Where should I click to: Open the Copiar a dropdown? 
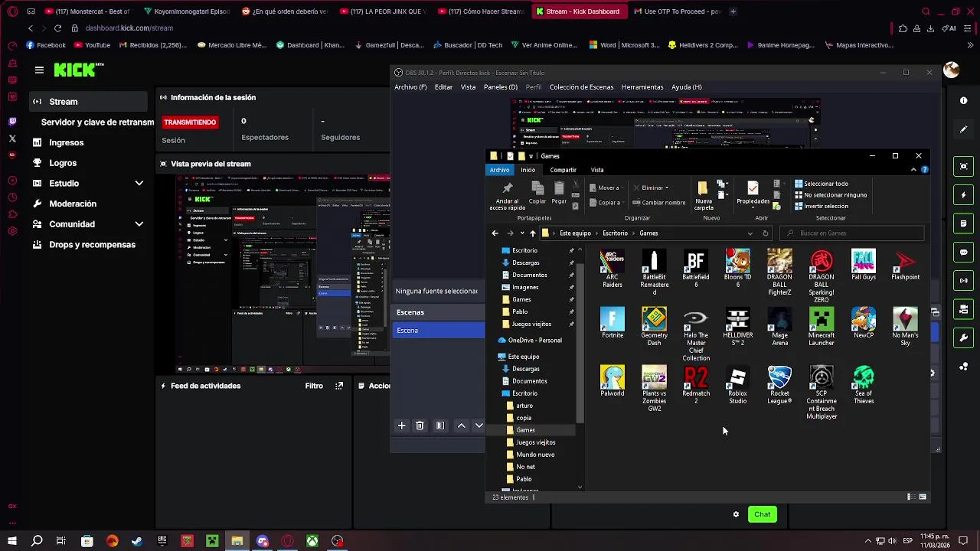pos(608,203)
